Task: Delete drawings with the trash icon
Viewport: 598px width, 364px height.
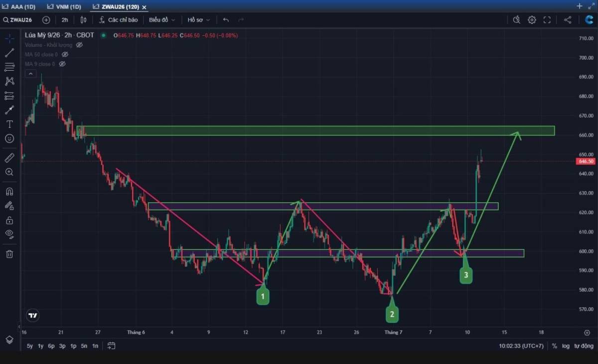Action: 9,254
